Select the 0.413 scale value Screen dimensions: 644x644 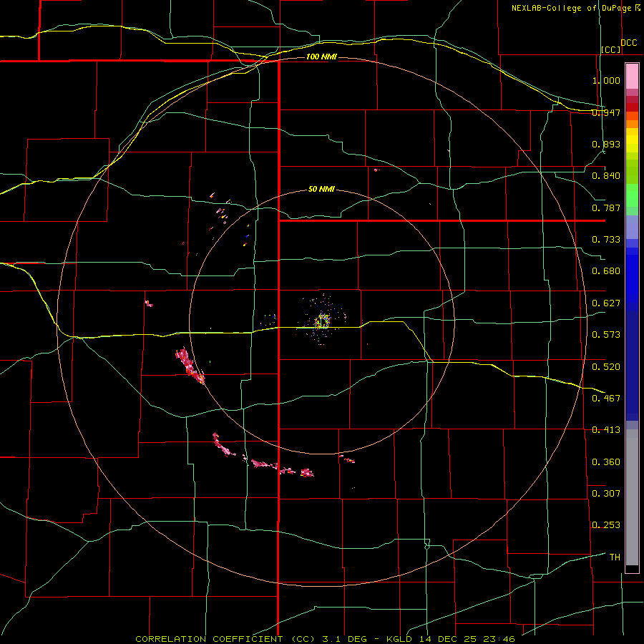[x=606, y=430]
